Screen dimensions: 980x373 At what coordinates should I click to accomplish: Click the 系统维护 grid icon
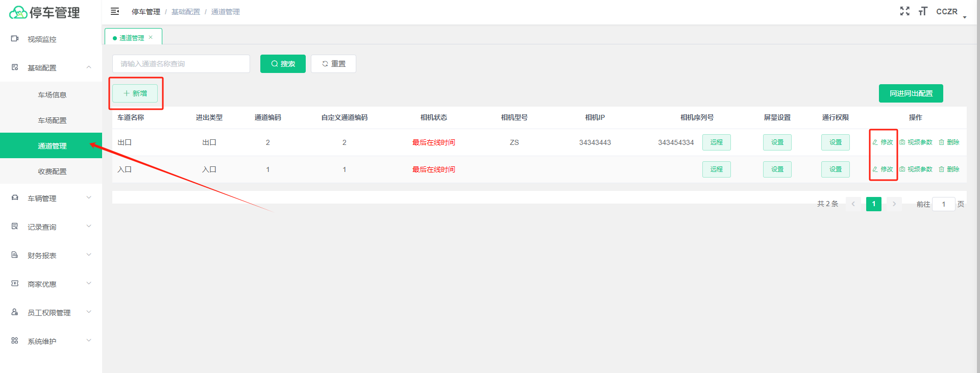coord(15,341)
